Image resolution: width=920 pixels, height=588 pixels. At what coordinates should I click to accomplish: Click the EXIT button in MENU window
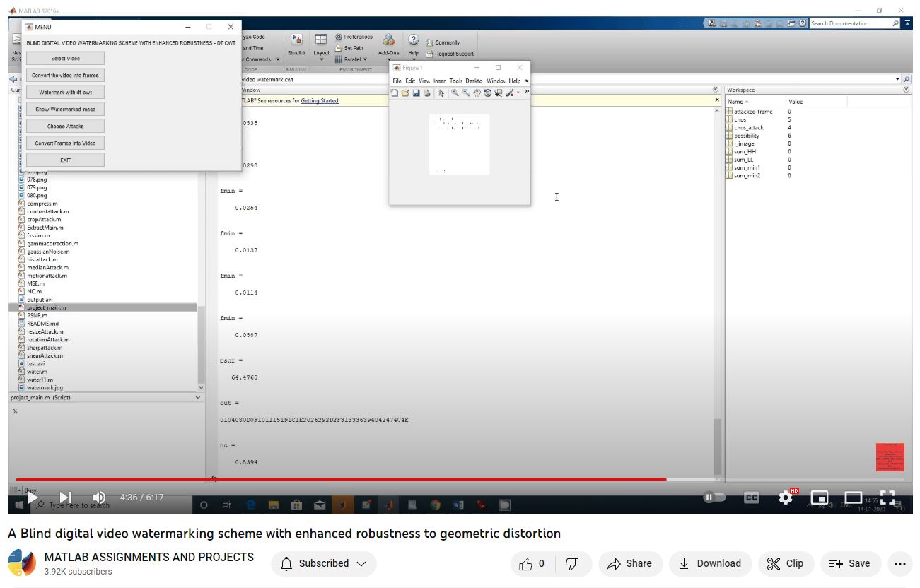tap(65, 160)
